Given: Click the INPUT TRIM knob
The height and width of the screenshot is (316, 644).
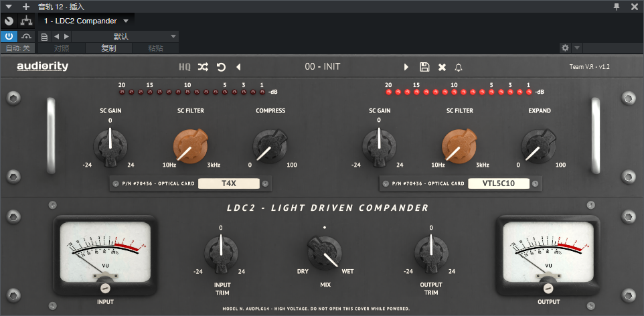Looking at the screenshot, I should click(221, 252).
